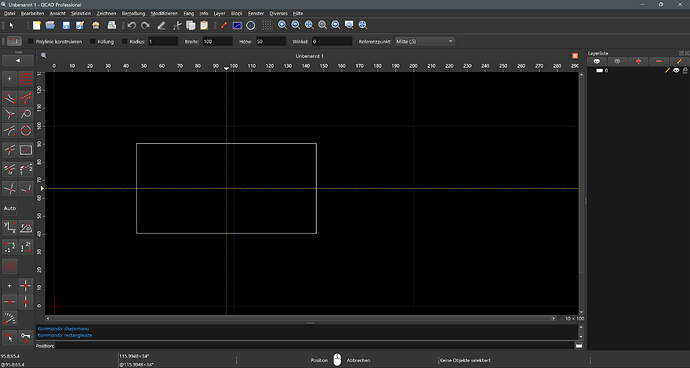The image size is (690, 368).
Task: Click the Winkel input field
Action: coord(332,41)
